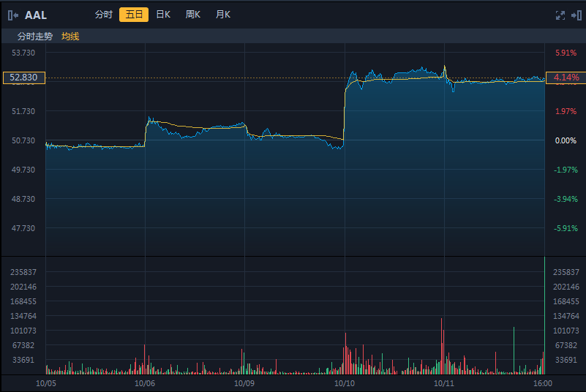Click the 4.14% percent change label
Viewport: 586px width, 392px height.
tap(566, 78)
